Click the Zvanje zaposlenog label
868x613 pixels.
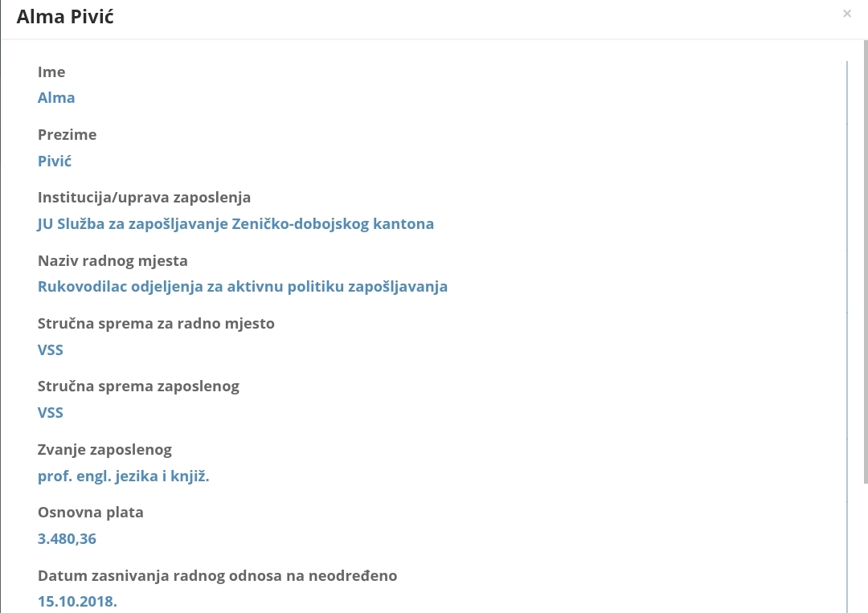[104, 450]
